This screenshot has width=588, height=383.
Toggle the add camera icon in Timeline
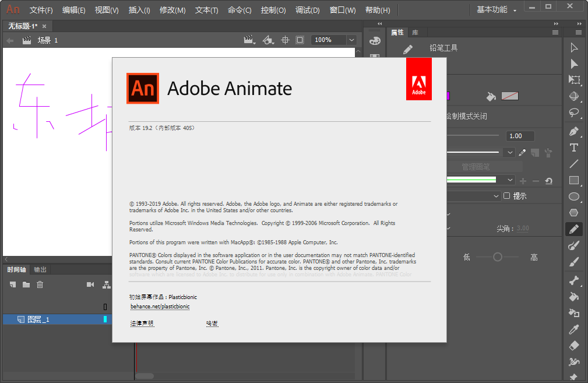click(x=91, y=284)
